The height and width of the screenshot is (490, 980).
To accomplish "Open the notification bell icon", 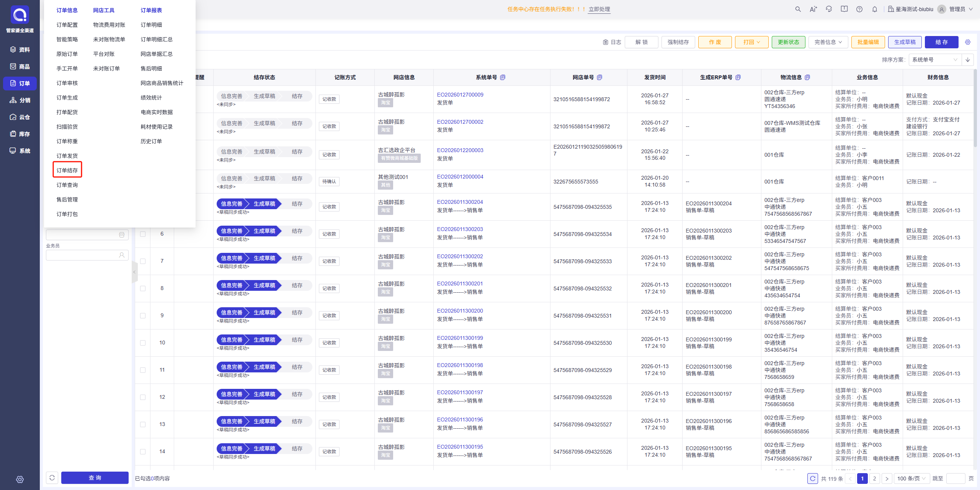I will (875, 9).
